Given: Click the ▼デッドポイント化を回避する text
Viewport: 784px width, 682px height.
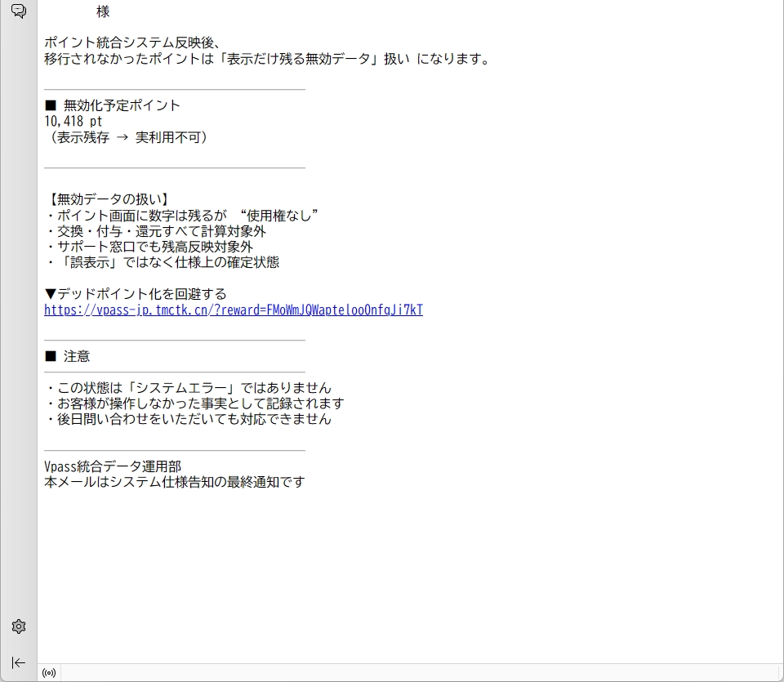Looking at the screenshot, I should (x=136, y=294).
